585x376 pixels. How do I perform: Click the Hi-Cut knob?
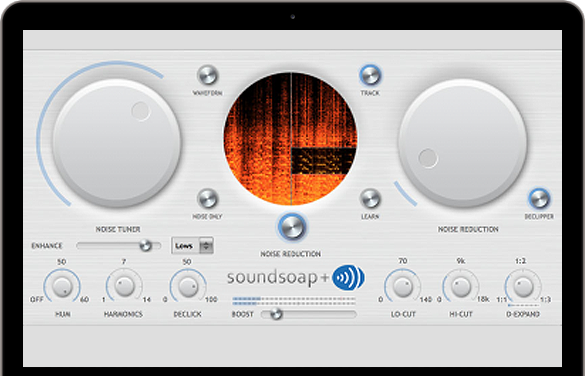(x=461, y=287)
